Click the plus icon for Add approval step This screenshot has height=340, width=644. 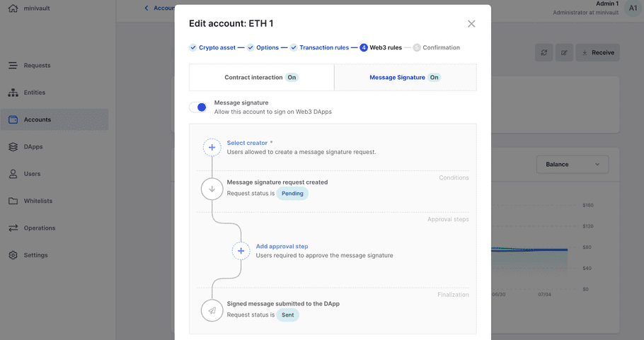coord(241,251)
